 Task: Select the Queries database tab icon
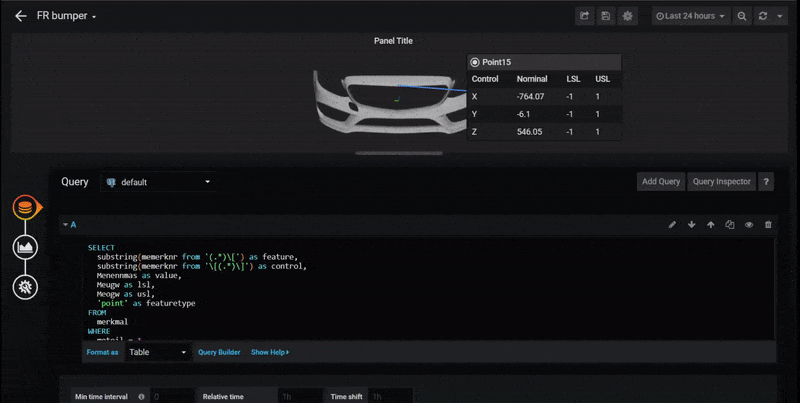(x=26, y=208)
